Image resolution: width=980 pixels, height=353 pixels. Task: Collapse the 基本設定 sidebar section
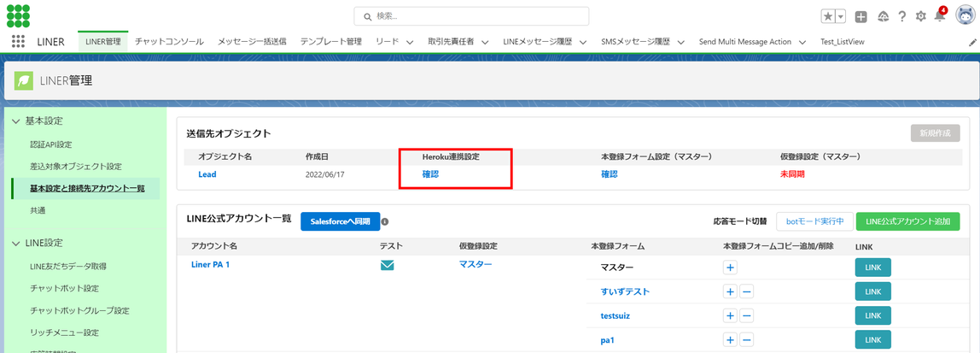click(x=16, y=121)
